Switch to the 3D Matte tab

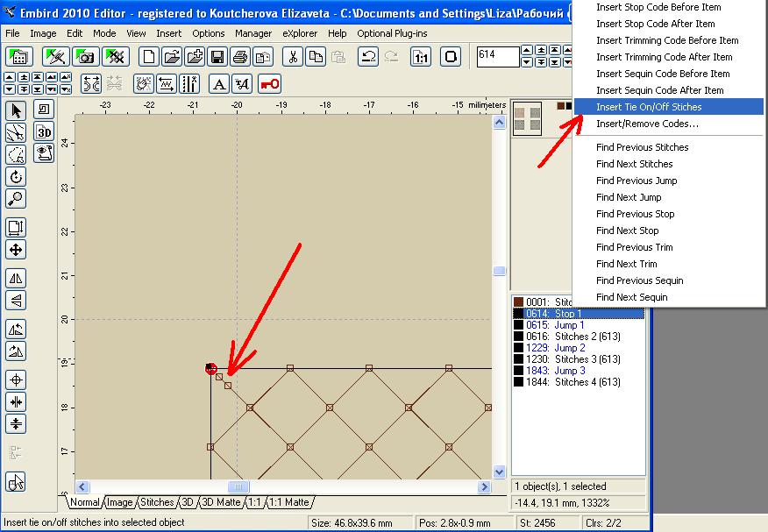coord(221,502)
